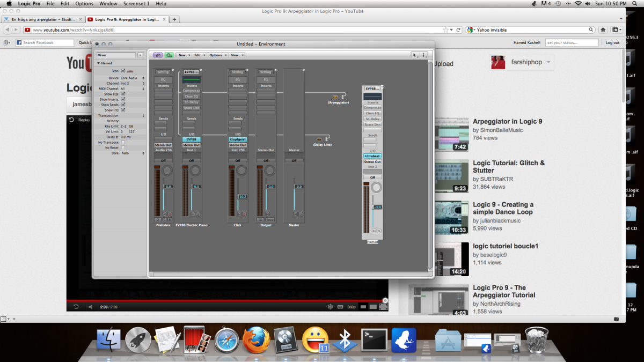Toggle the Show I/O checkbox
Image resolution: width=644 pixels, height=362 pixels.
click(x=123, y=110)
